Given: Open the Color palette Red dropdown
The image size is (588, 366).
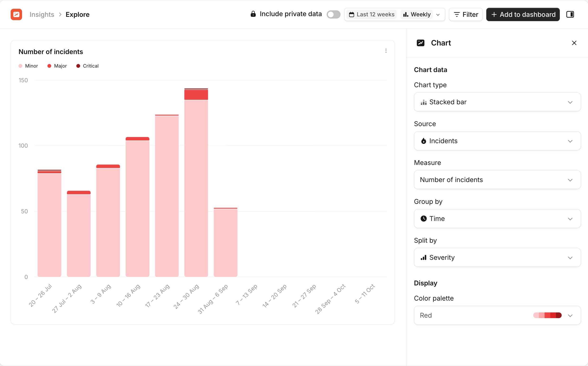Looking at the screenshot, I should (x=497, y=316).
